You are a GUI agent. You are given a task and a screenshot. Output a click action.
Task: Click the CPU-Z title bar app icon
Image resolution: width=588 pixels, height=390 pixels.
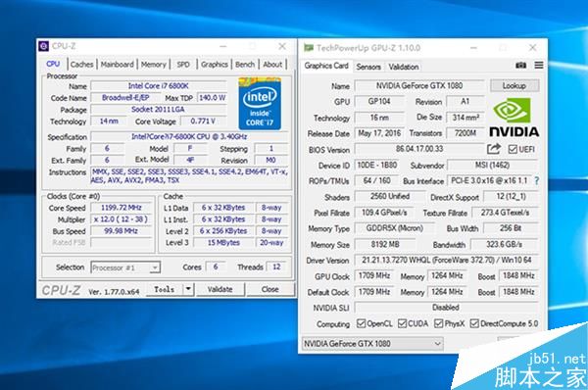[44, 46]
